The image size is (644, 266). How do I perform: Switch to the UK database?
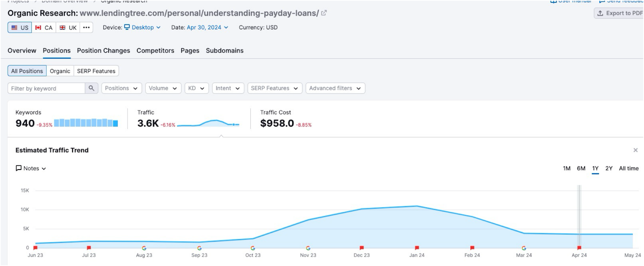[68, 27]
